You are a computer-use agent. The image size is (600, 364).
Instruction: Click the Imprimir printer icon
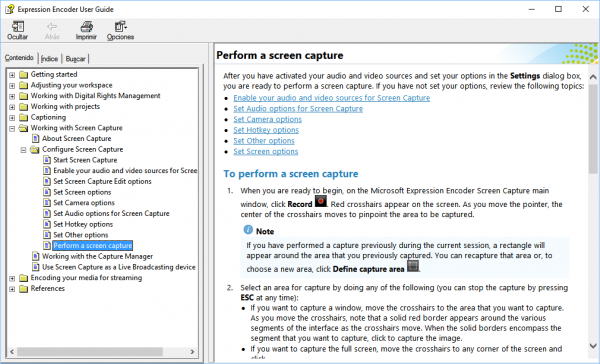click(x=86, y=26)
